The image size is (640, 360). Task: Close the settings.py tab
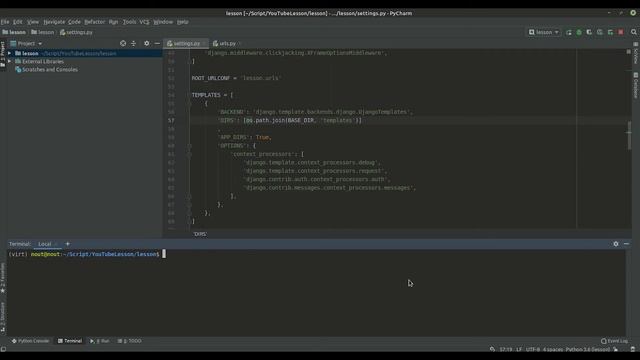204,43
